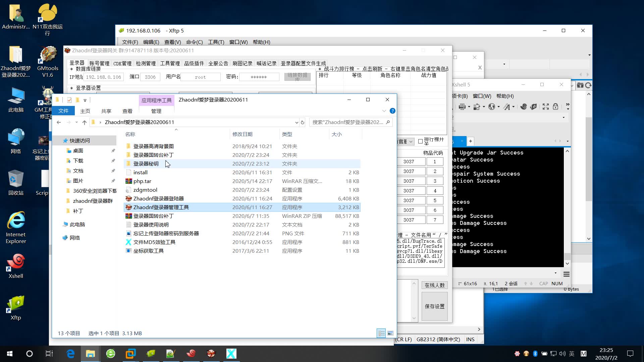Click the print icon in Xshell toolbar
The image size is (644, 362).
click(462, 107)
